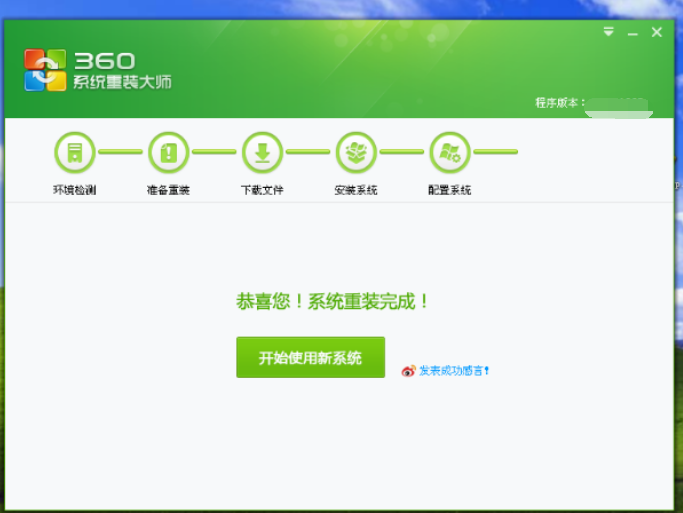Select the 配置系统 step label

click(x=450, y=190)
